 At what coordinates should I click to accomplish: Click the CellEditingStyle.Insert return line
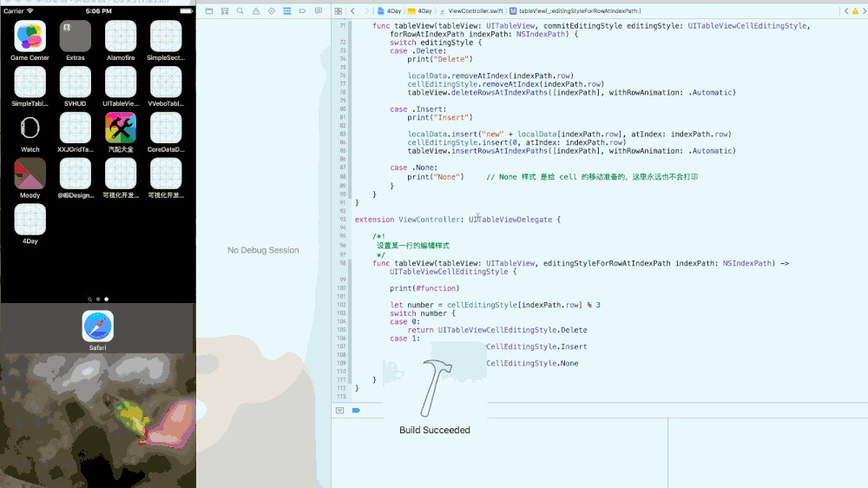(536, 346)
